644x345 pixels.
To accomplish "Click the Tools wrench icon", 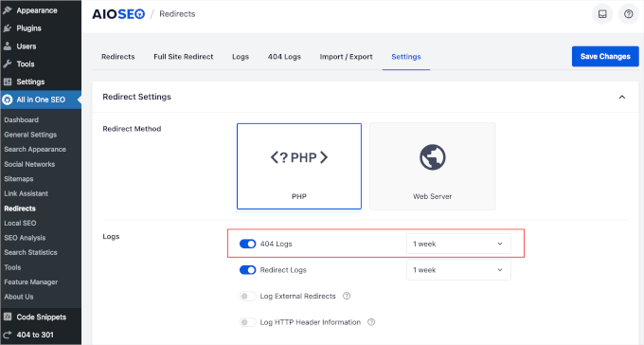I will [x=8, y=64].
